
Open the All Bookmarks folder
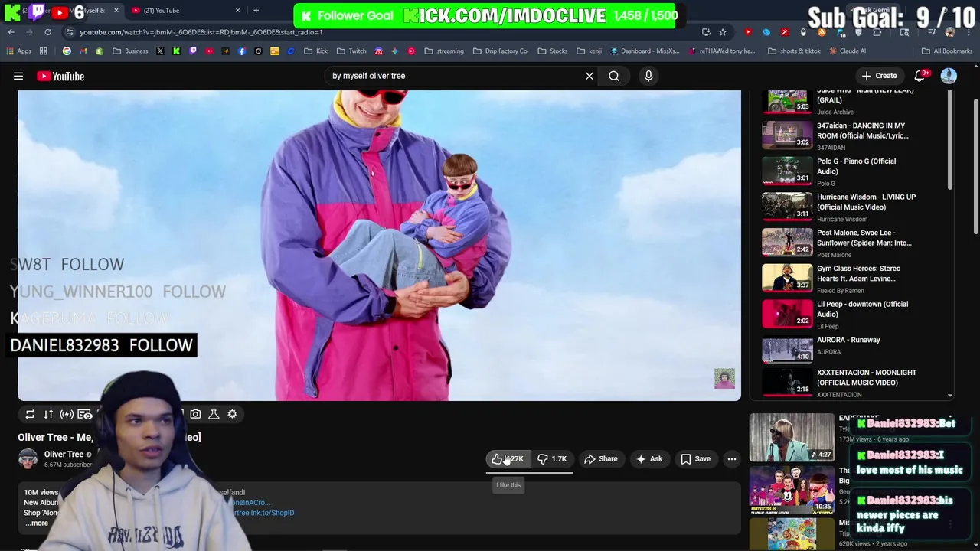click(947, 51)
